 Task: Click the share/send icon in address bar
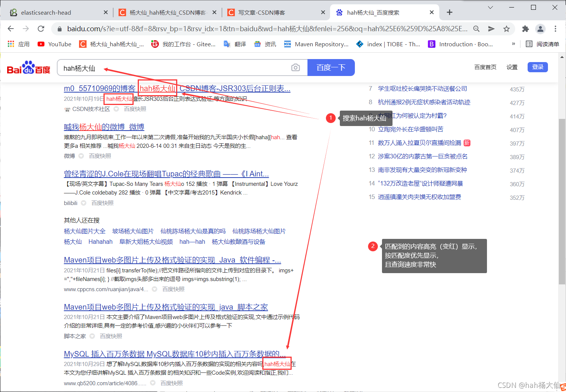click(491, 29)
